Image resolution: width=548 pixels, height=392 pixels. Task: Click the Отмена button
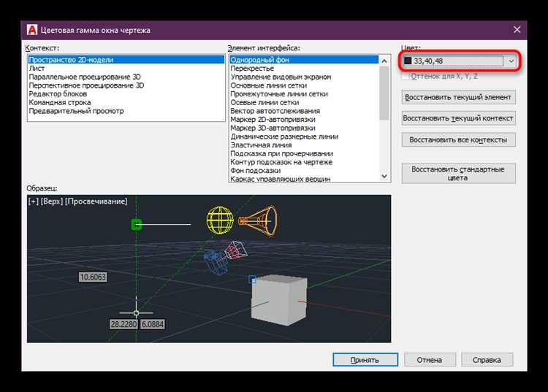point(430,360)
